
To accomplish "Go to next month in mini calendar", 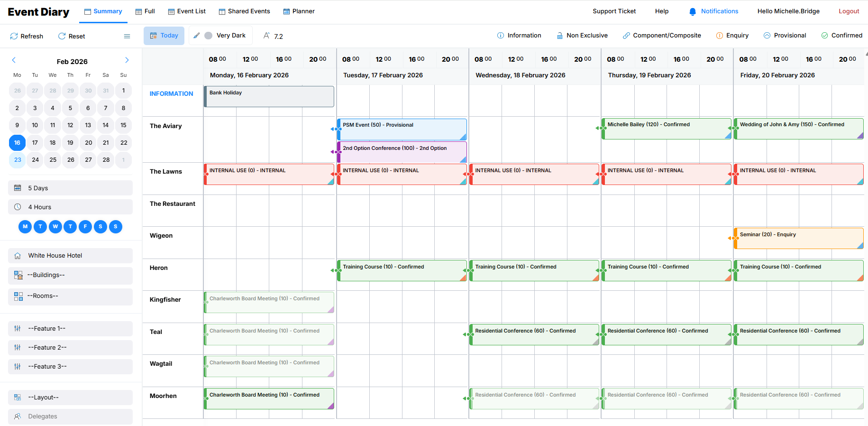I will pos(127,60).
